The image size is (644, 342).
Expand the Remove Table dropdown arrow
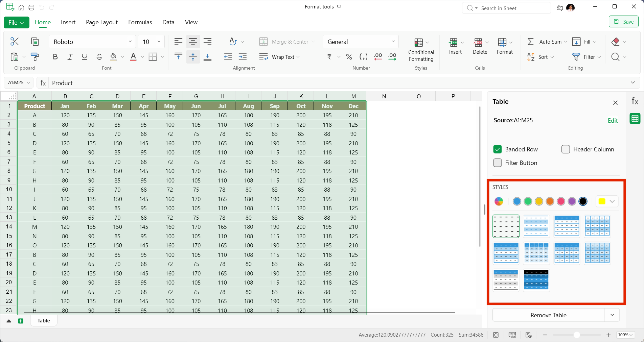(x=612, y=315)
